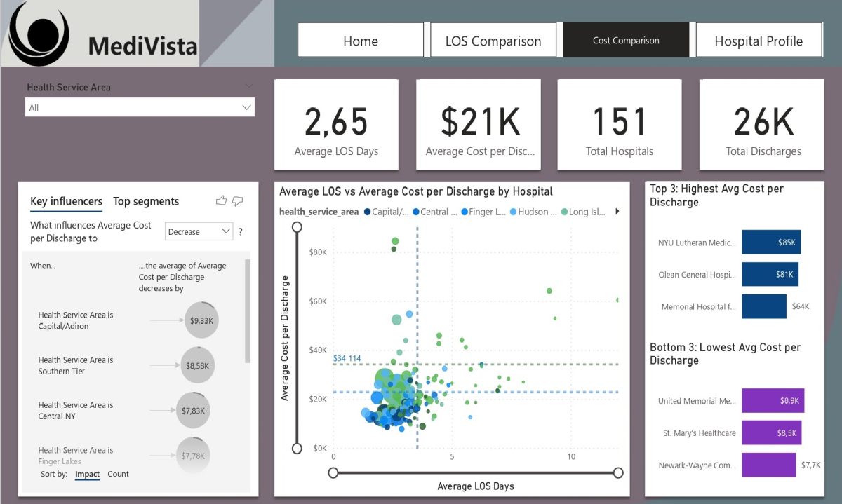Select the Capital/Adiron $9,33K influencer bubble

pos(201,320)
